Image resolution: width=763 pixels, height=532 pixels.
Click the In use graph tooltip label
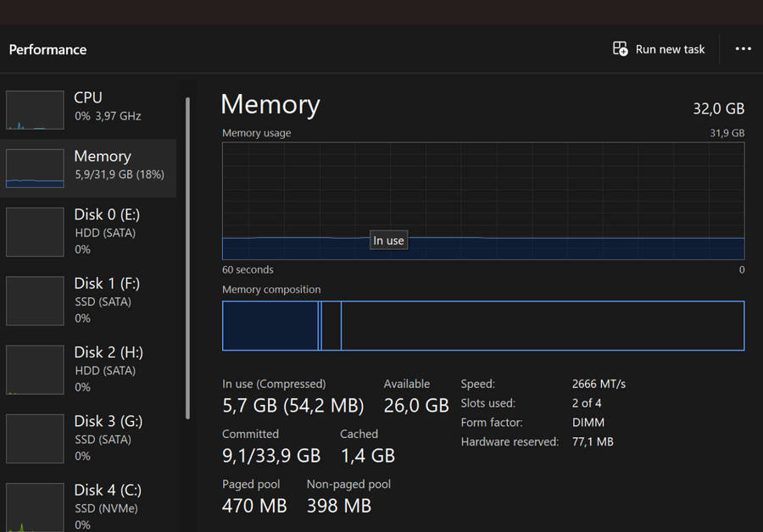[388, 241]
